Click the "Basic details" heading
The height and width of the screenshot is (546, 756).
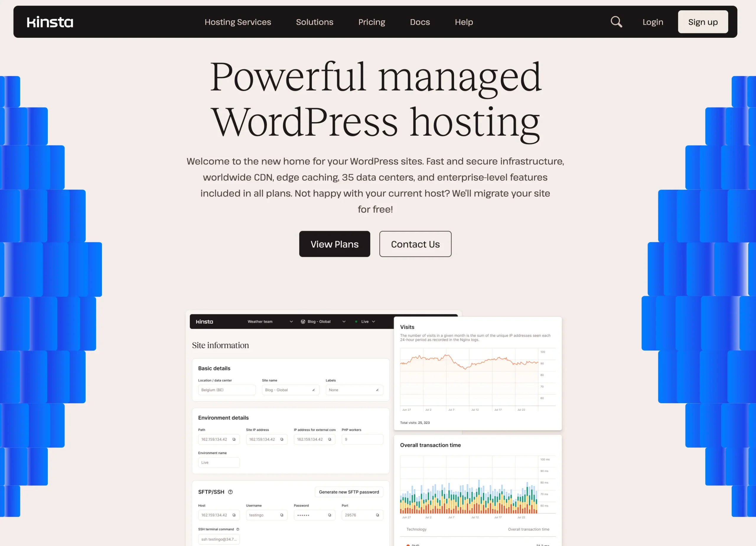point(214,368)
